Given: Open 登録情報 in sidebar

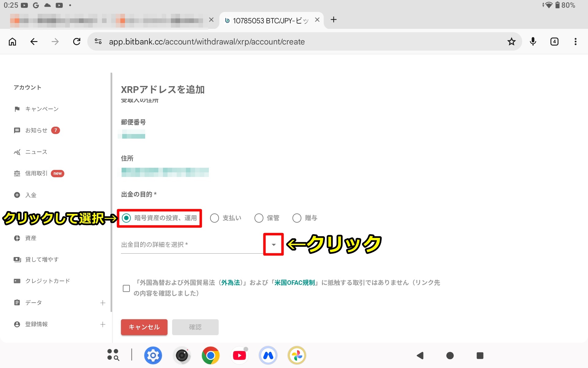Looking at the screenshot, I should coord(36,324).
